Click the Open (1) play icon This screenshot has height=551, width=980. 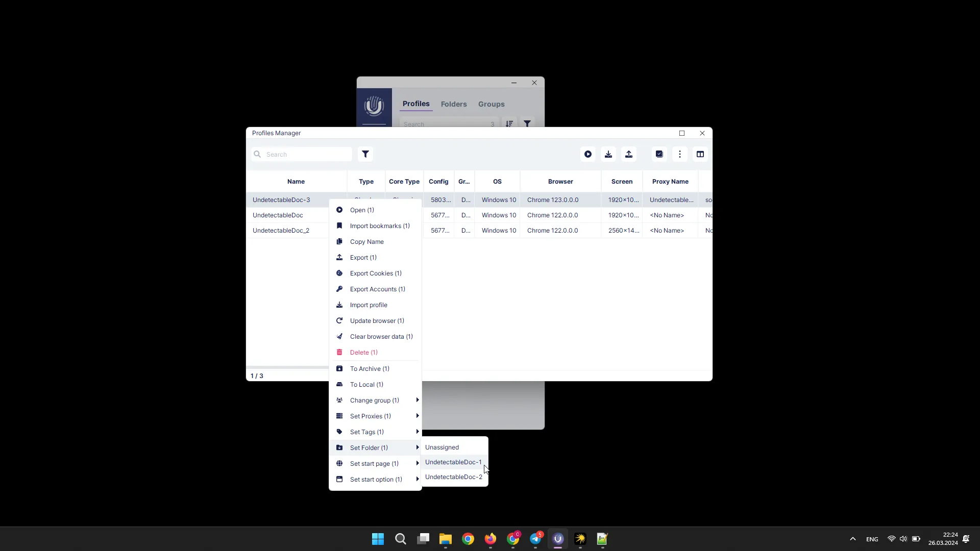click(x=339, y=210)
